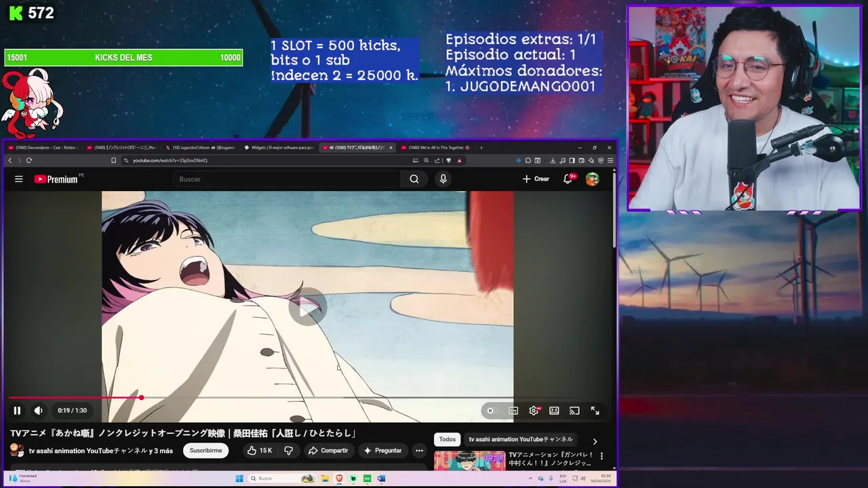This screenshot has width=868, height=488.
Task: Open the browser main menu
Action: coord(610,161)
